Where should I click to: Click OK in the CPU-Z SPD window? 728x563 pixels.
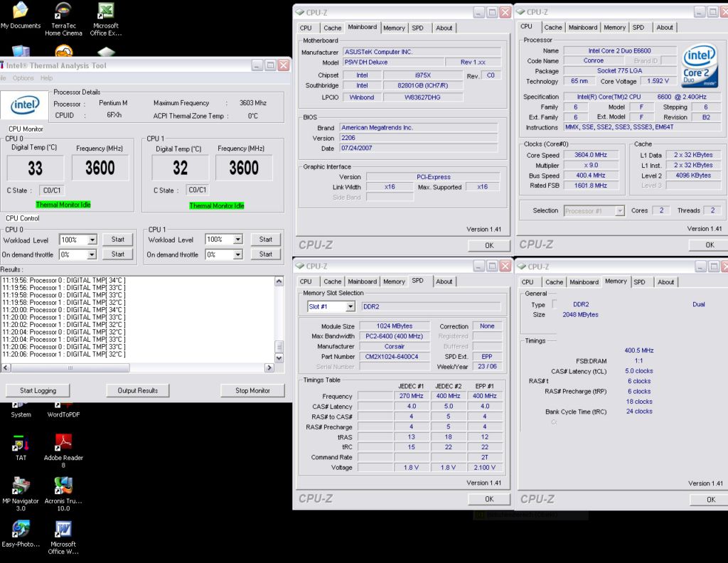point(489,500)
